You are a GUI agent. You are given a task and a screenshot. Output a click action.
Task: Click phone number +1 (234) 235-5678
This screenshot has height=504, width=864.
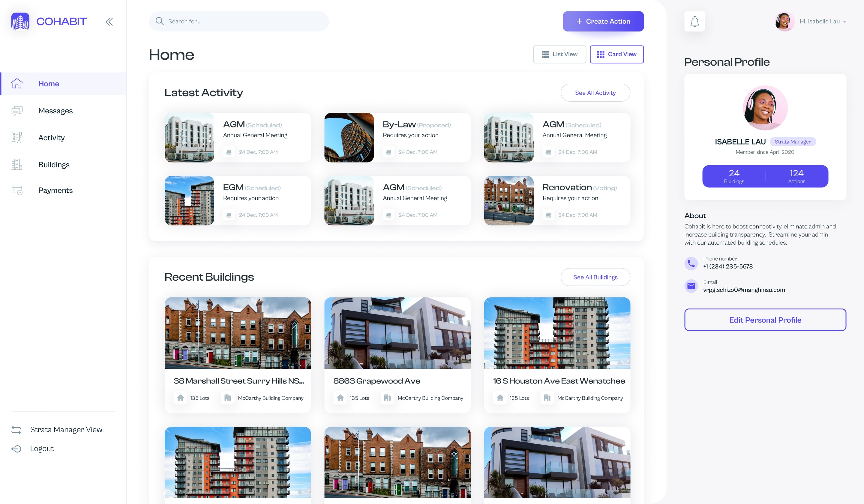[727, 267]
